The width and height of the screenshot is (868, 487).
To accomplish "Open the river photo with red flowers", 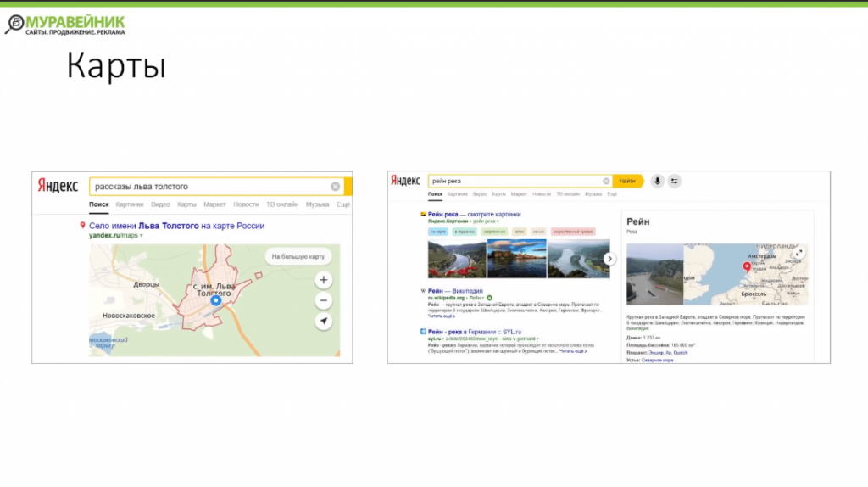I will click(x=457, y=259).
